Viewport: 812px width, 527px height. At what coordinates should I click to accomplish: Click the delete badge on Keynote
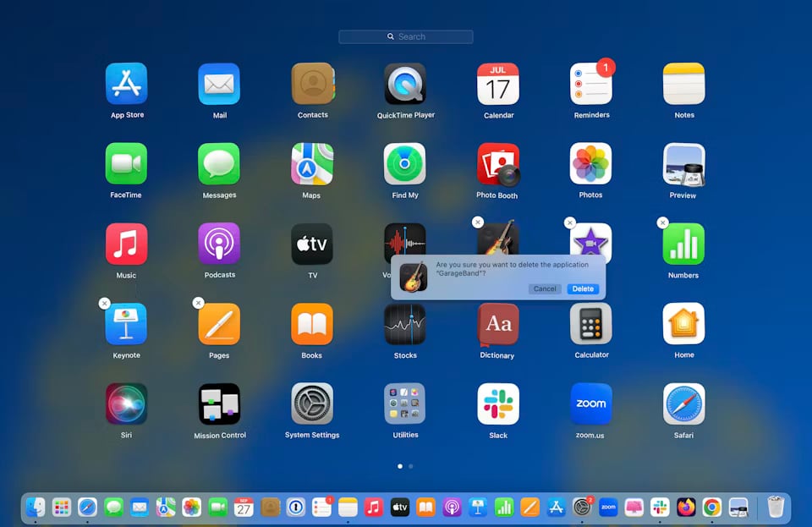click(104, 303)
